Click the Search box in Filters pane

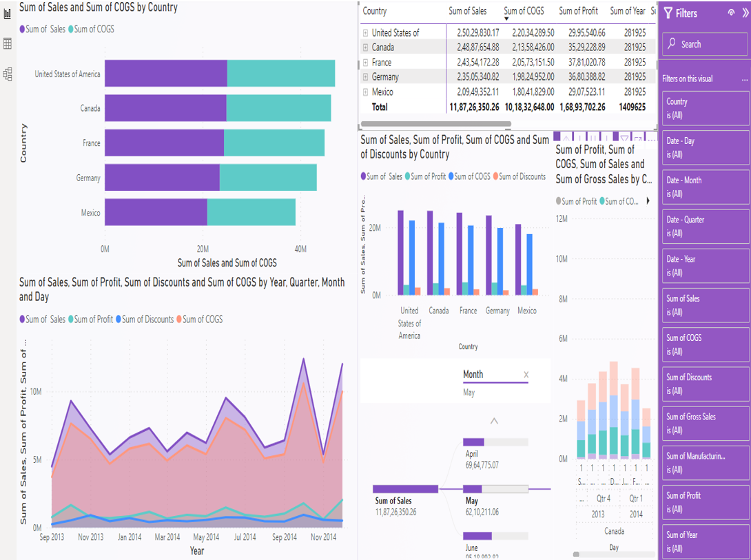point(705,44)
